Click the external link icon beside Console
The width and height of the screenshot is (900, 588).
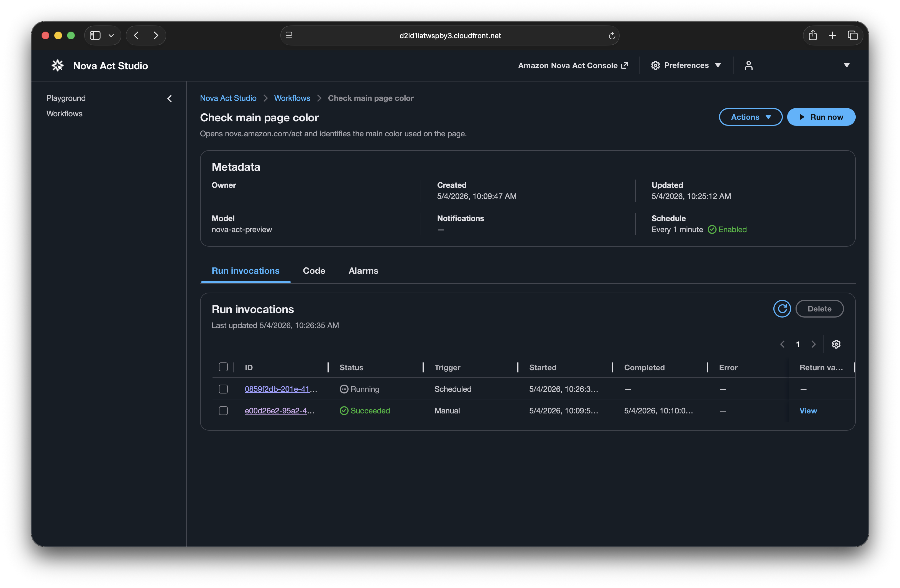624,65
